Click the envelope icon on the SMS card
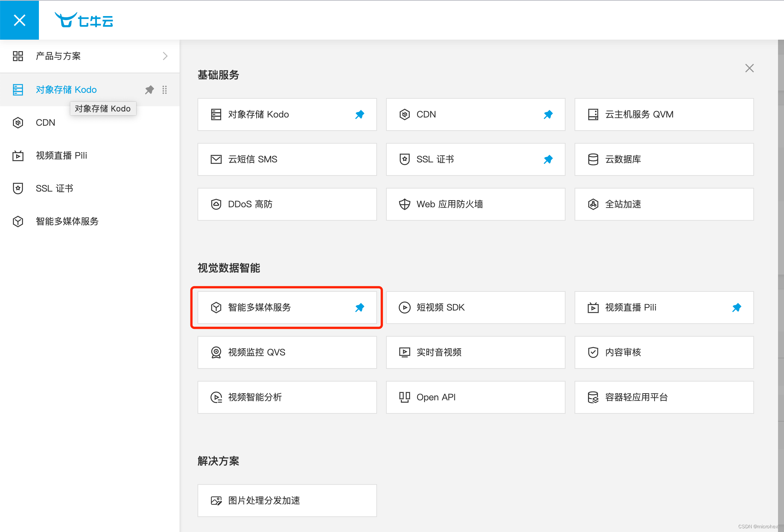784x532 pixels. pos(216,159)
